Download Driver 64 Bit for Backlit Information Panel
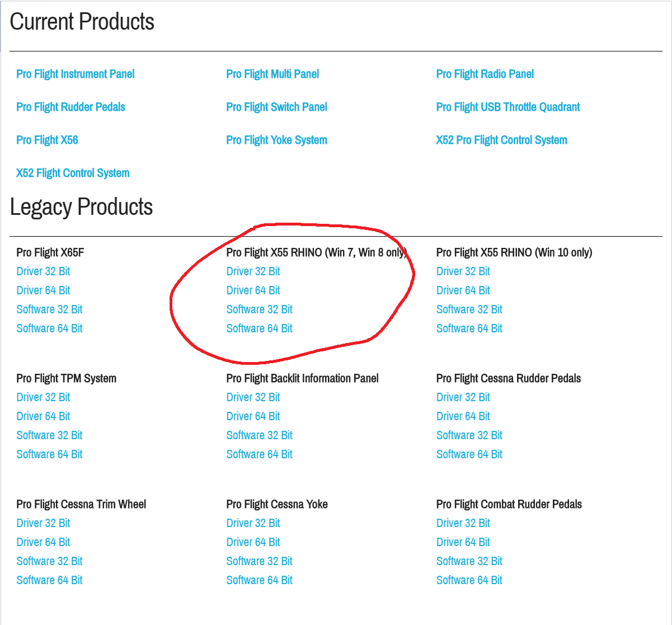Image resolution: width=672 pixels, height=625 pixels. pos(253,416)
